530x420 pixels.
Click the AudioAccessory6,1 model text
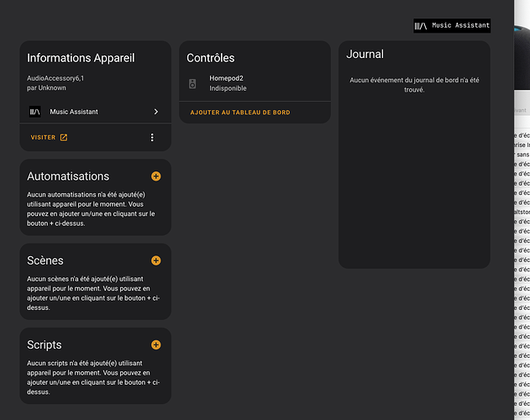click(x=55, y=78)
